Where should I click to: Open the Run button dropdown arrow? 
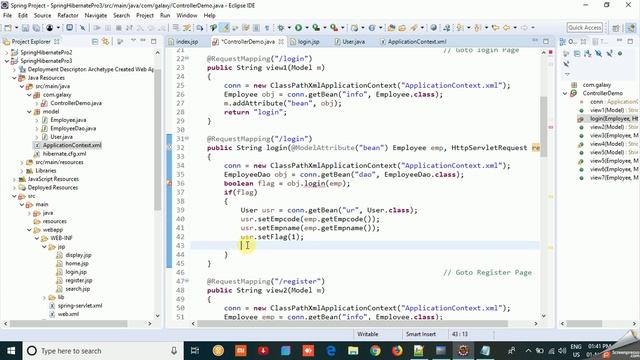[x=307, y=28]
